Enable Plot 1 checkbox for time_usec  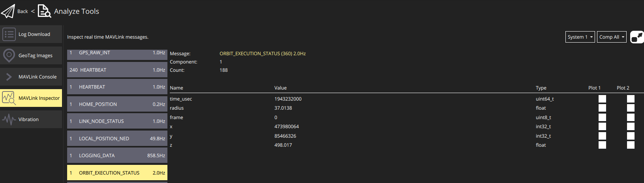pyautogui.click(x=602, y=99)
